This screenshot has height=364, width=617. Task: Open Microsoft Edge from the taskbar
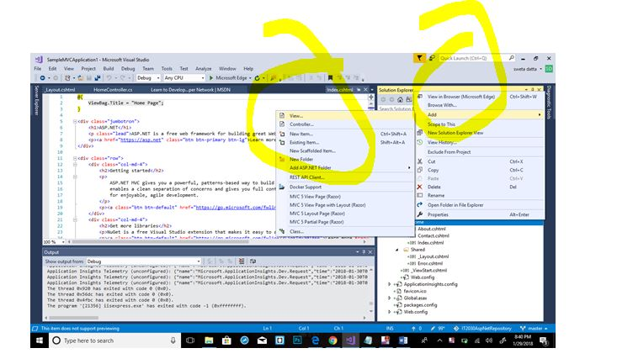[315, 340]
